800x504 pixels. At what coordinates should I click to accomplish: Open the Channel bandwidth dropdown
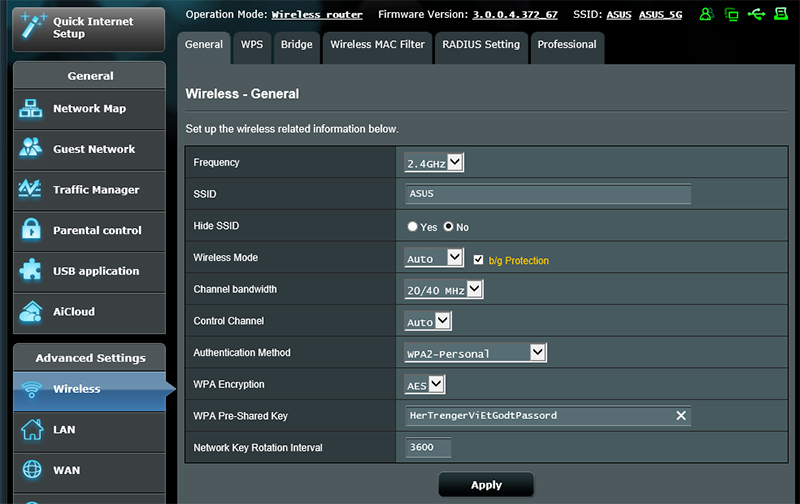[x=443, y=290]
